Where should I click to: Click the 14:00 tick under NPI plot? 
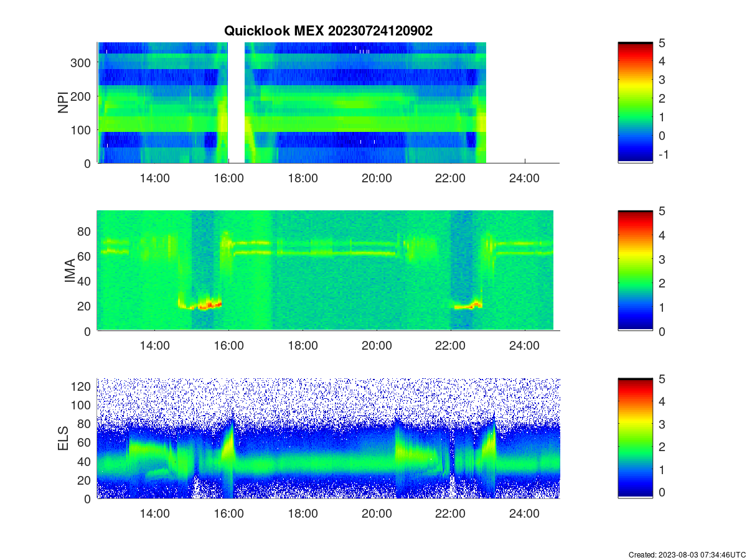coord(154,177)
